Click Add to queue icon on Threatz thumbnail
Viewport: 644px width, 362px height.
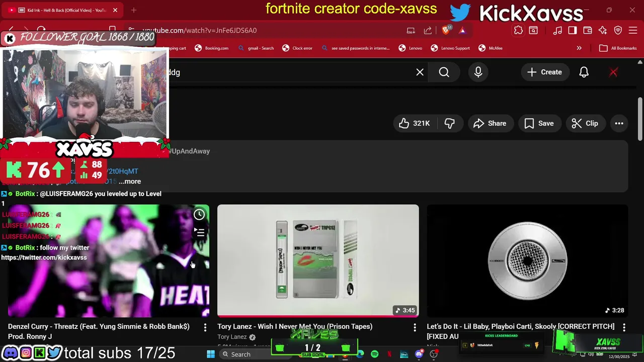199,232
